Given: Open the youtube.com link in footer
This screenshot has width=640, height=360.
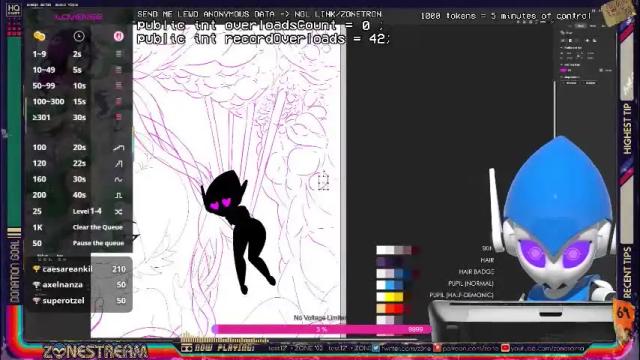Looking at the screenshot, I should click(x=547, y=348).
